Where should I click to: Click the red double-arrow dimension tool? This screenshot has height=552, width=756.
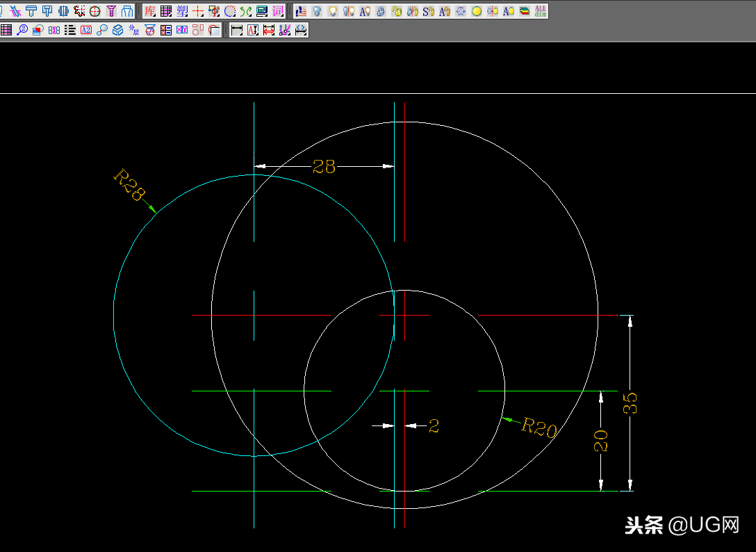269,30
